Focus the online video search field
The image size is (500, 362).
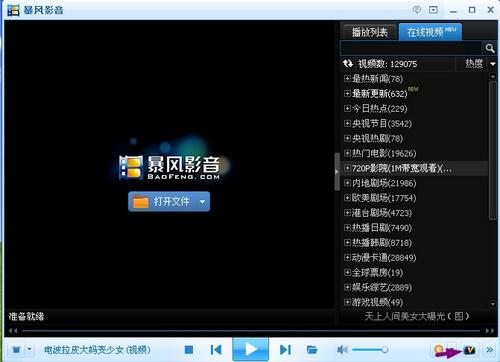click(x=411, y=48)
